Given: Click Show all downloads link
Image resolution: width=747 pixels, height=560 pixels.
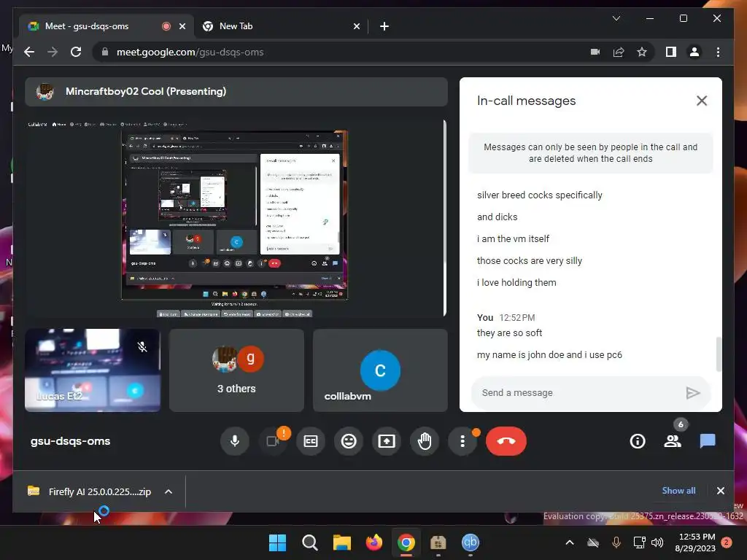Looking at the screenshot, I should (x=678, y=491).
